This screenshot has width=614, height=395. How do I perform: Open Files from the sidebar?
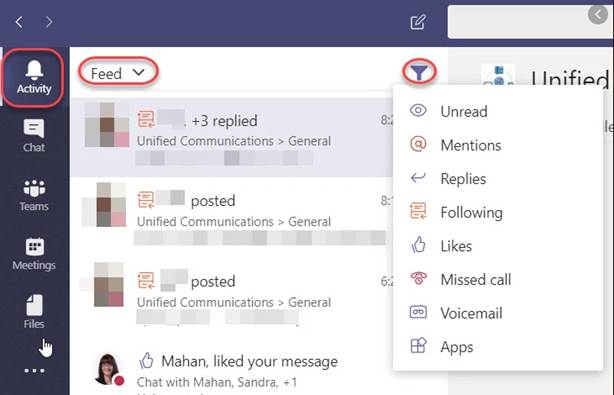pos(34,312)
